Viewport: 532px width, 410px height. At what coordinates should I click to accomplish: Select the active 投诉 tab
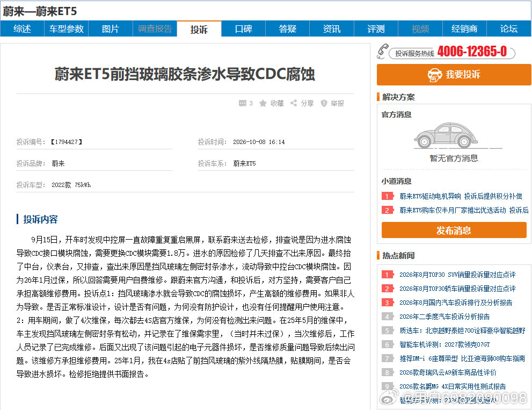point(199,29)
